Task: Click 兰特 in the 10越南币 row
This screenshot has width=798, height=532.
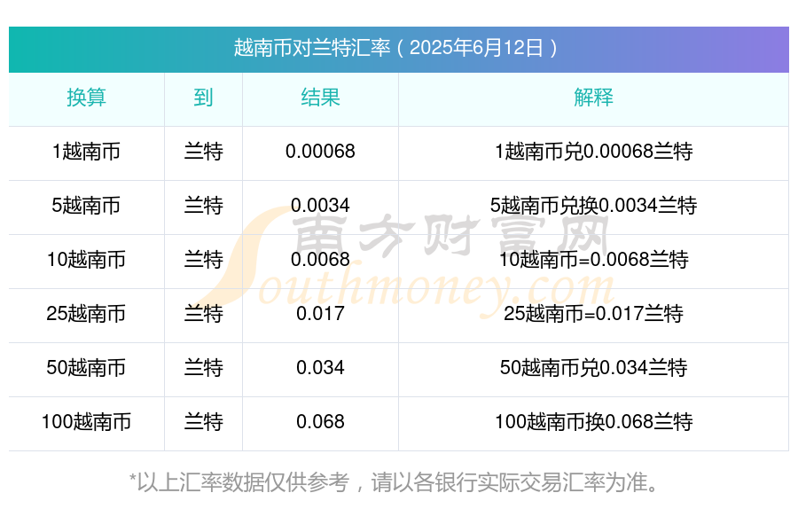Action: click(204, 260)
